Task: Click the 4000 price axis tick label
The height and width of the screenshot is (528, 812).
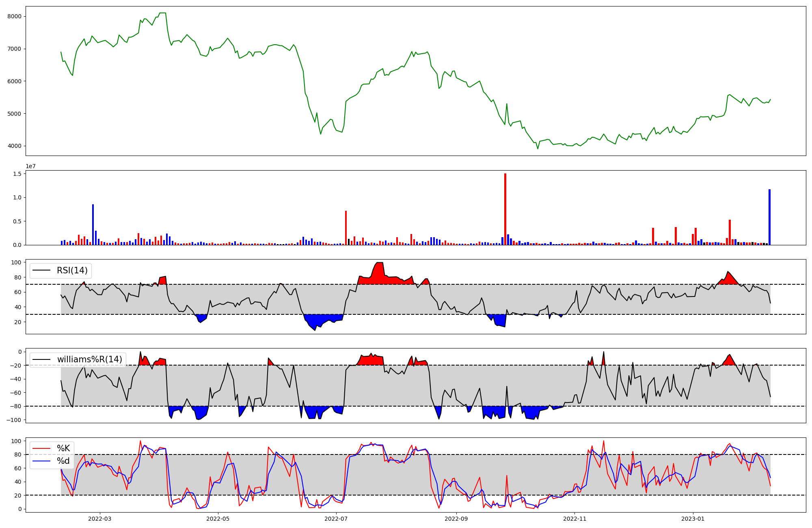Action: tap(14, 146)
